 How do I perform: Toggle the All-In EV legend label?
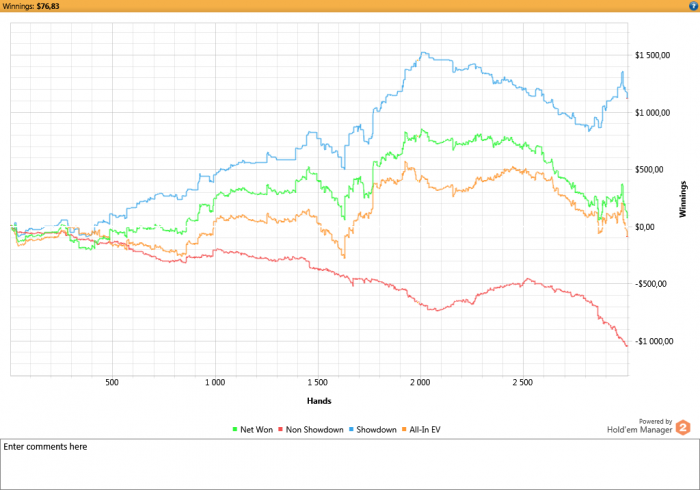tap(425, 430)
